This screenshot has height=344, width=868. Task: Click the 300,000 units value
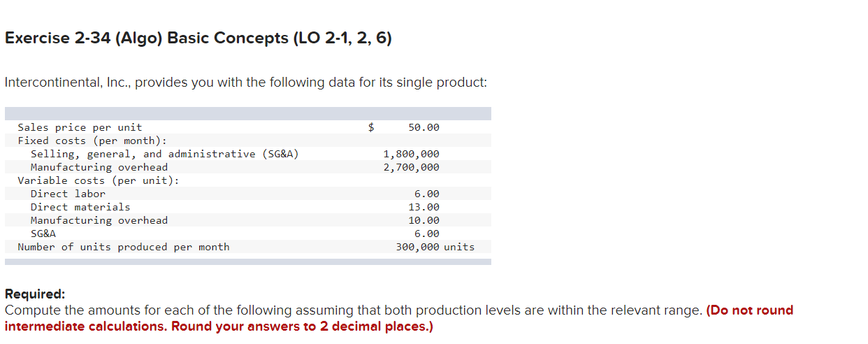435,247
